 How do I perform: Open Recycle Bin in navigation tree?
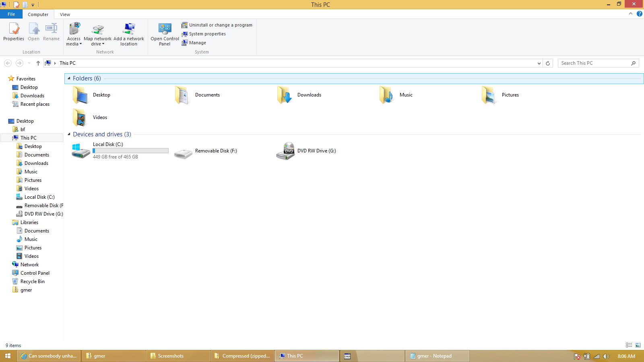pos(33,282)
